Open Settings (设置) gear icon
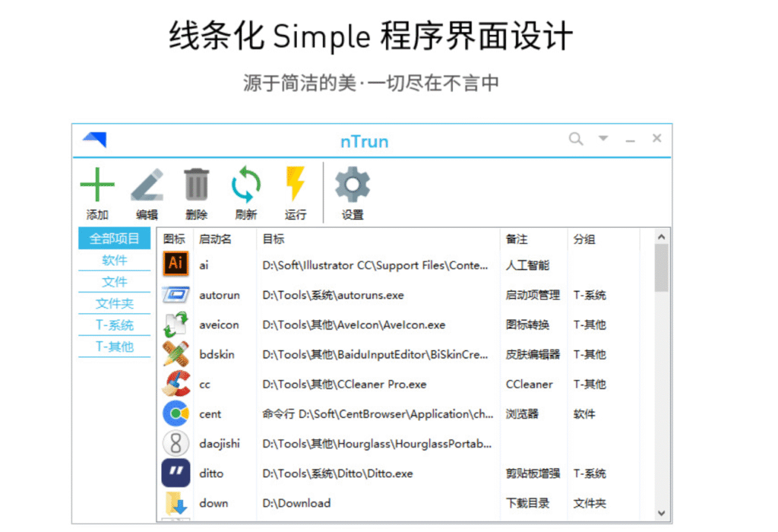This screenshot has height=532, width=778. pyautogui.click(x=353, y=185)
